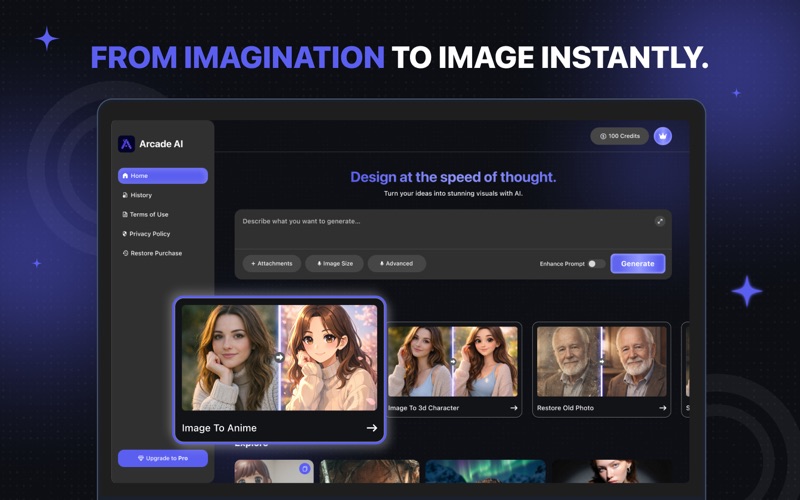Click the 100 Credits badge
This screenshot has width=800, height=500.
click(619, 136)
